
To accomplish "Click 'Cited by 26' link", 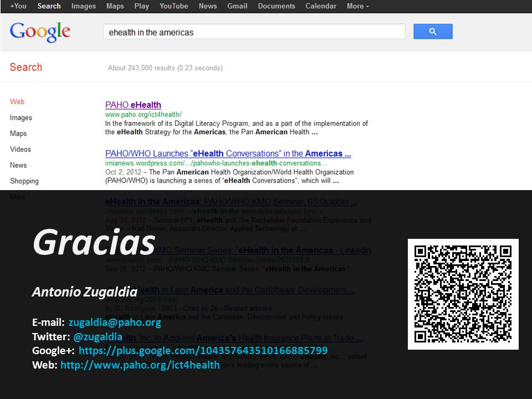I will (x=200, y=309).
